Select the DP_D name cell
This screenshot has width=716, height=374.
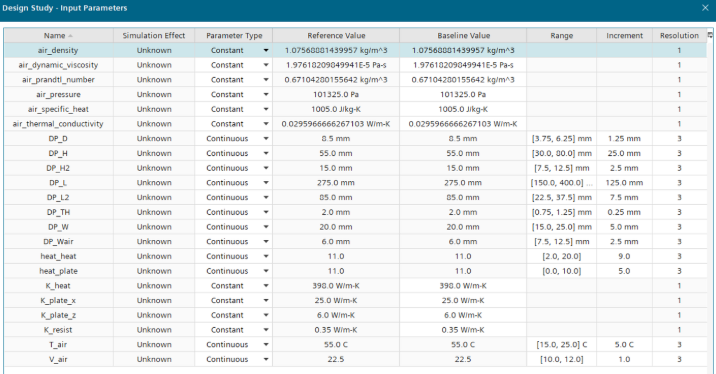[58, 138]
